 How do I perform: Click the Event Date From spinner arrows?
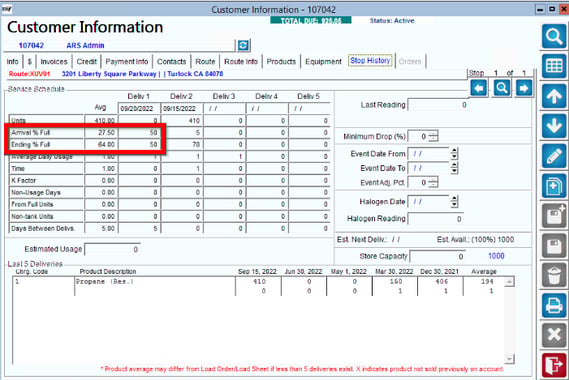pyautogui.click(x=454, y=154)
